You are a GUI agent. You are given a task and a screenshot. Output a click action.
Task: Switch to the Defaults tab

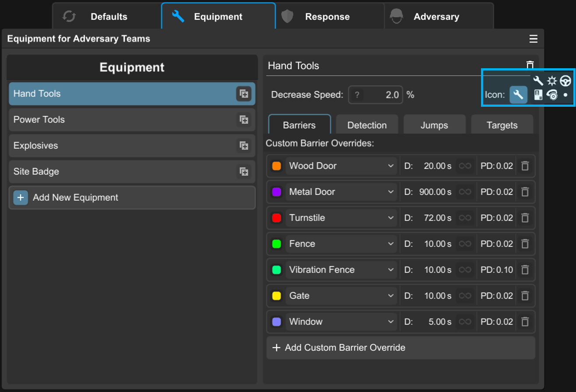click(x=106, y=17)
